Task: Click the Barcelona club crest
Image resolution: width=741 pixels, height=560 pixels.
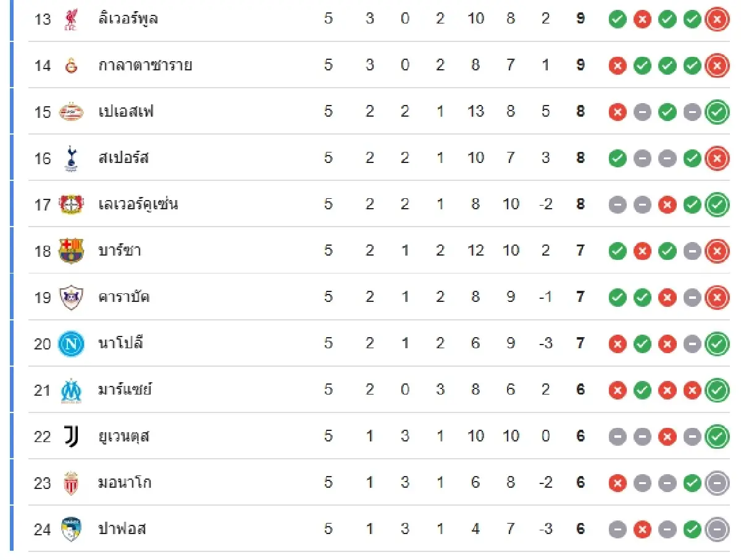Action: [x=71, y=251]
